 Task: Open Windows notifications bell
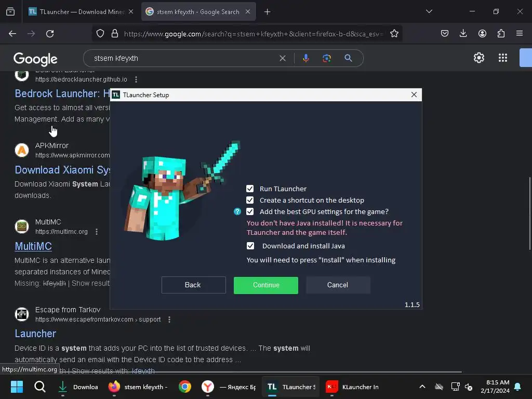(518, 387)
